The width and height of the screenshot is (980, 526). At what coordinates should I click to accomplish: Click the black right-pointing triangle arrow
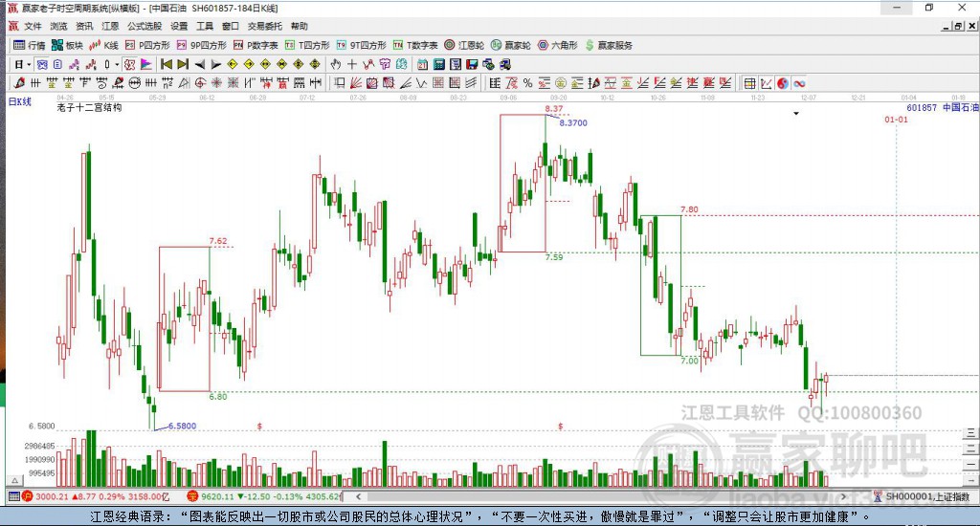(215, 64)
